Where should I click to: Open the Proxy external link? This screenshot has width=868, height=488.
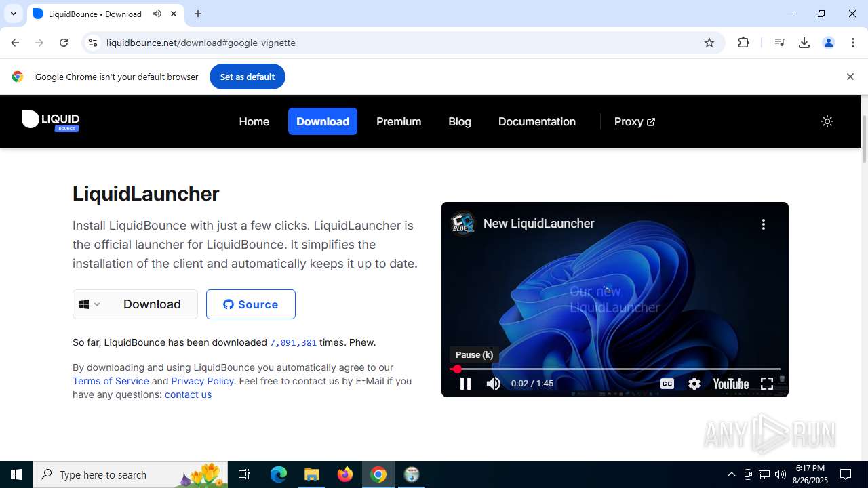635,121
